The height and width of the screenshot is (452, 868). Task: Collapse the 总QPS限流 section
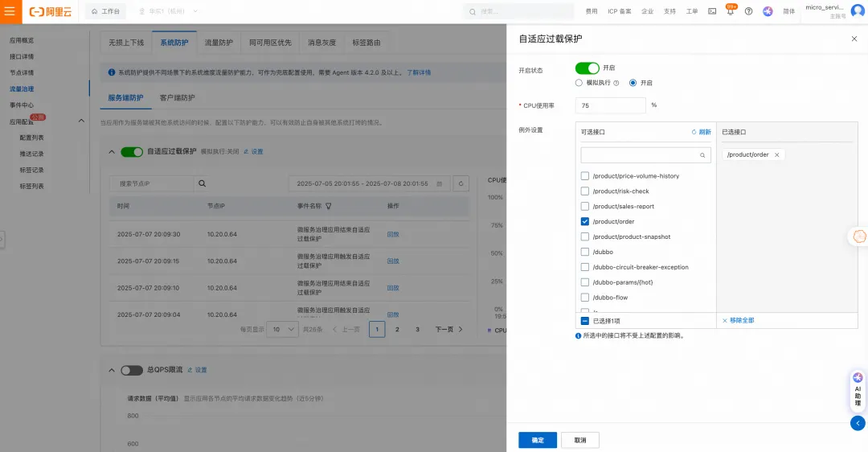click(111, 370)
